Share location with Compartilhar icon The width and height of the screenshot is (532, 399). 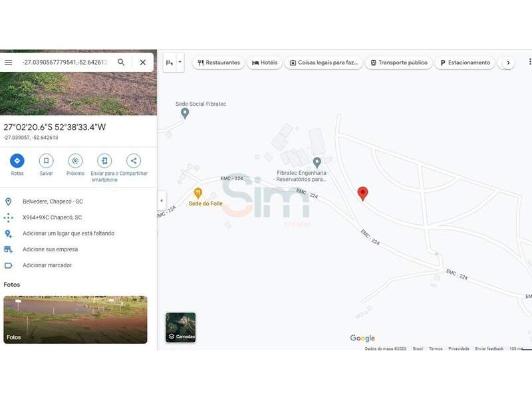pyautogui.click(x=134, y=161)
